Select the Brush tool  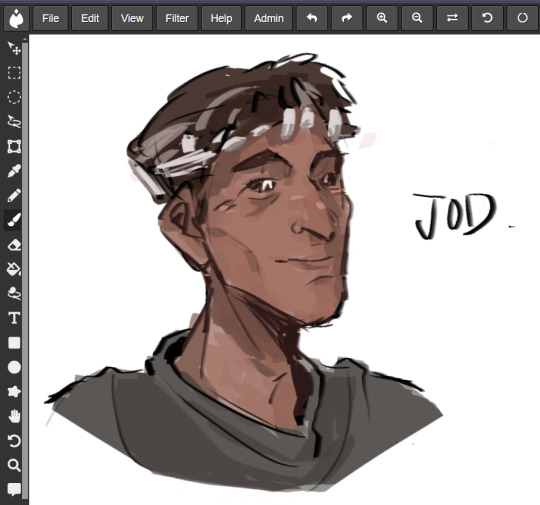(14, 220)
